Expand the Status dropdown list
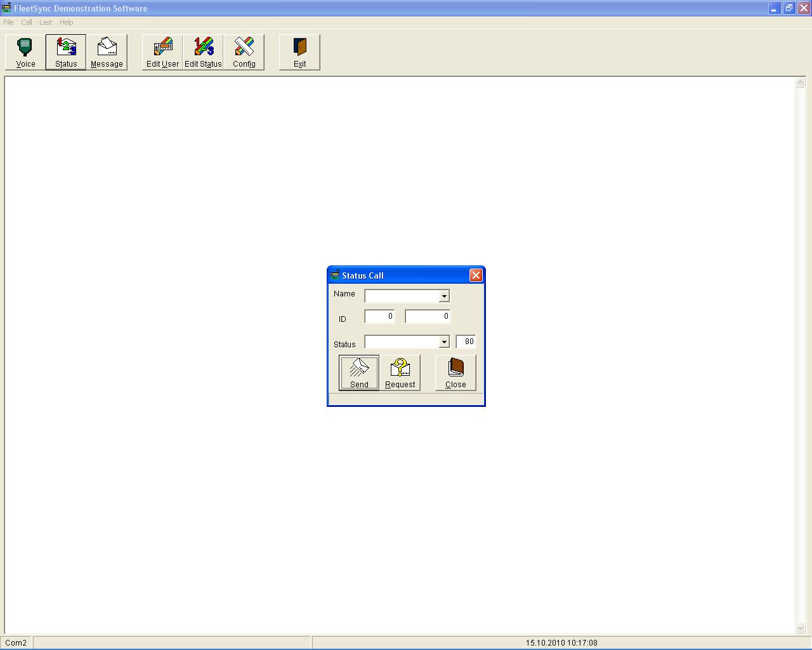812x650 pixels. click(x=444, y=342)
